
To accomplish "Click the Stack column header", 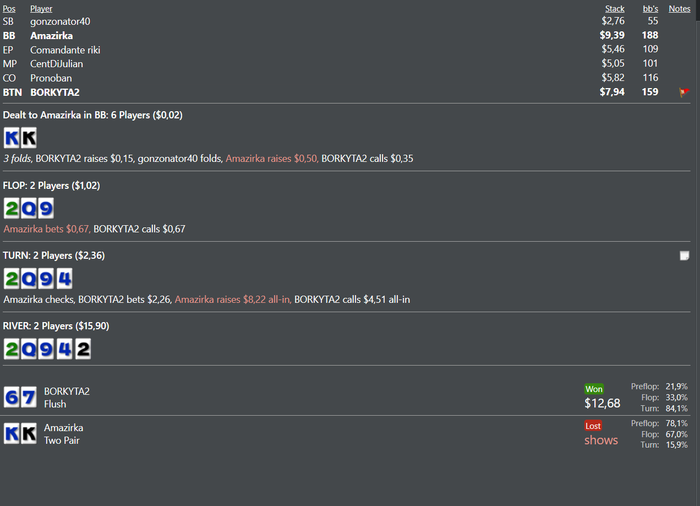I will pos(614,8).
